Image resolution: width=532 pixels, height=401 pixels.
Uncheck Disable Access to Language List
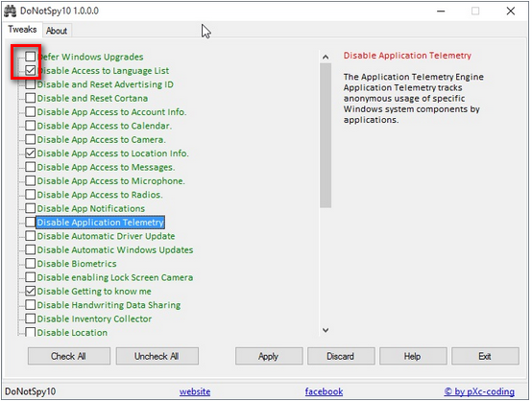[30, 70]
